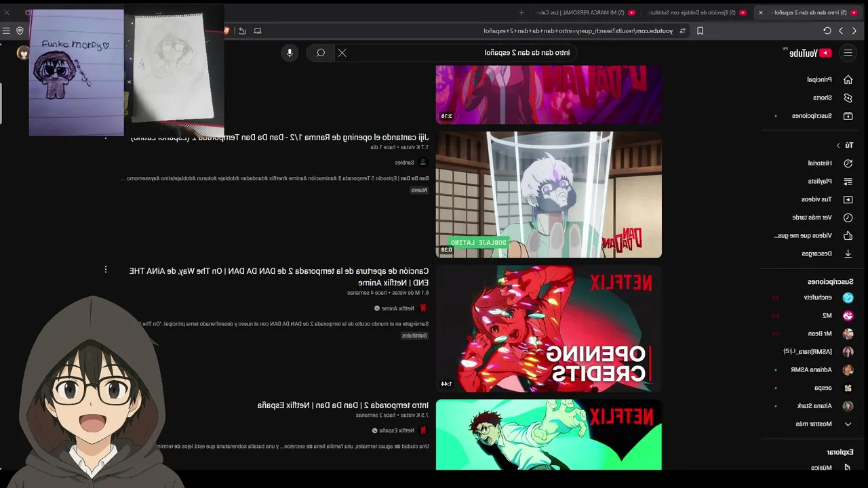
Task: Click the Shorts icon in sidebar
Action: coord(848,98)
